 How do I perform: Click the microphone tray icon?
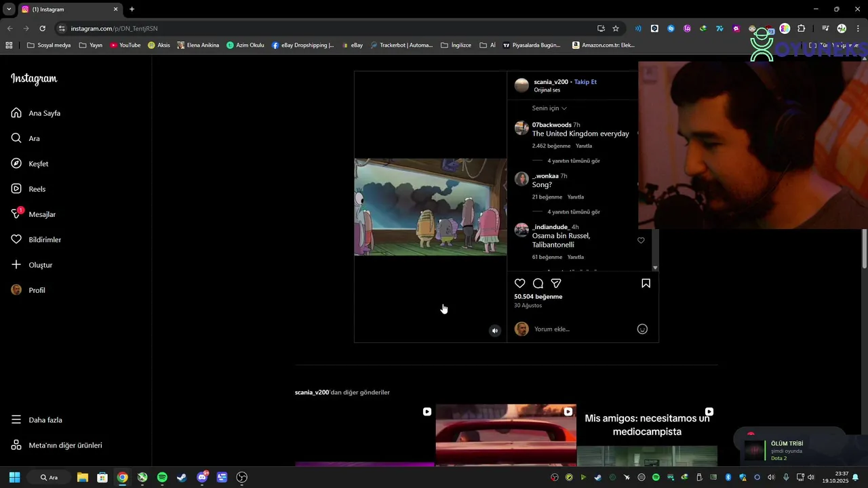pyautogui.click(x=786, y=477)
